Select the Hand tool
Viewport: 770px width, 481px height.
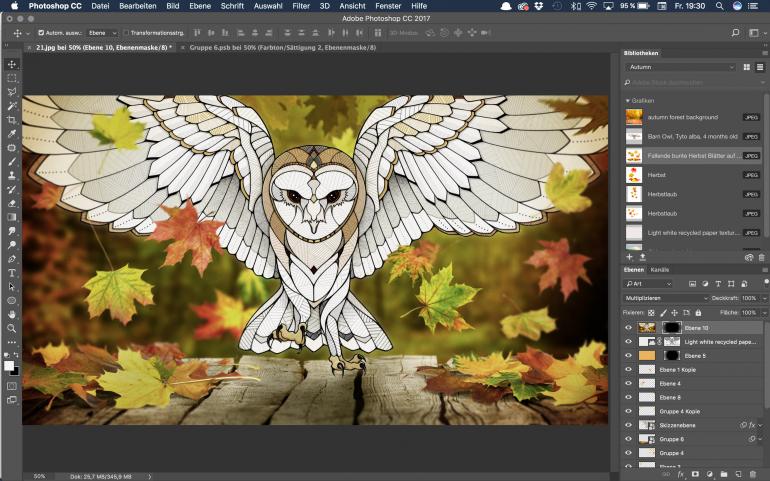pyautogui.click(x=12, y=314)
